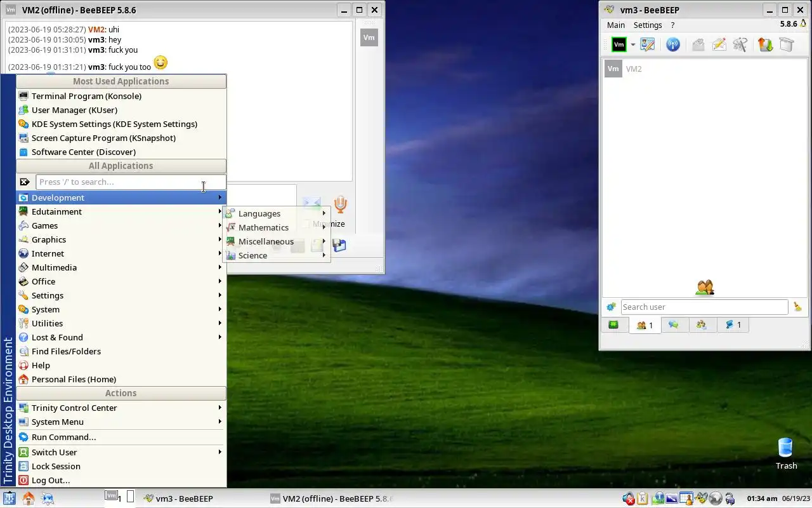
Task: Open Find Files/Folders
Action: (x=121, y=351)
